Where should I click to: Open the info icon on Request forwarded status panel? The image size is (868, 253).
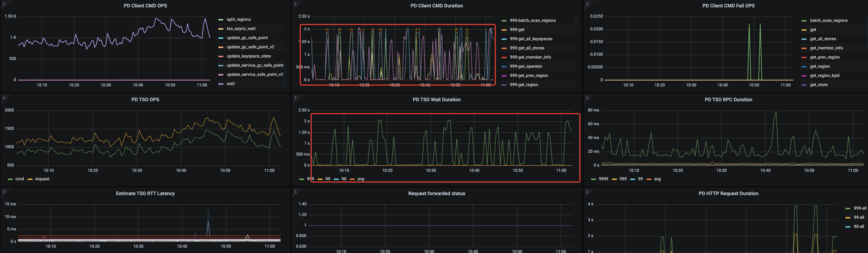(295, 192)
